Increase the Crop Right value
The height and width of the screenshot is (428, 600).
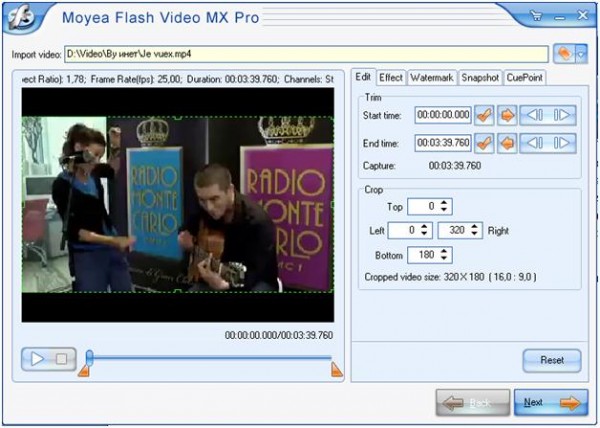point(475,226)
